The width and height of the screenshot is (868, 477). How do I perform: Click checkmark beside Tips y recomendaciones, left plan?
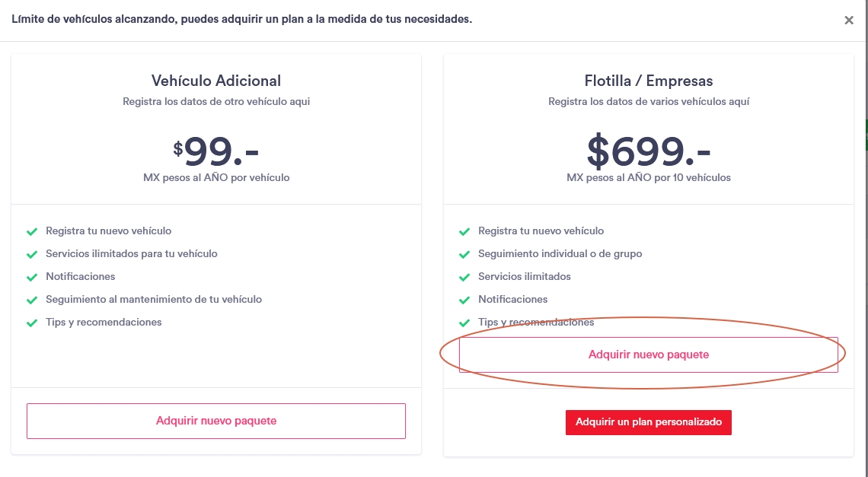coord(32,323)
